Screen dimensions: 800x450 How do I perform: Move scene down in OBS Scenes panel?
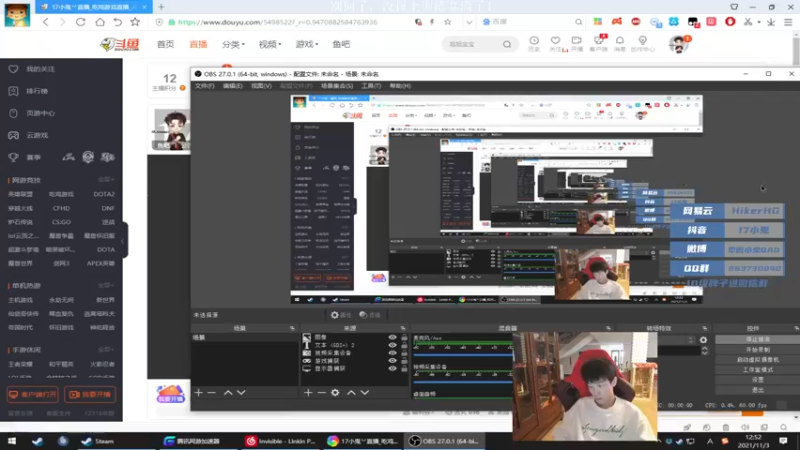[x=241, y=392]
